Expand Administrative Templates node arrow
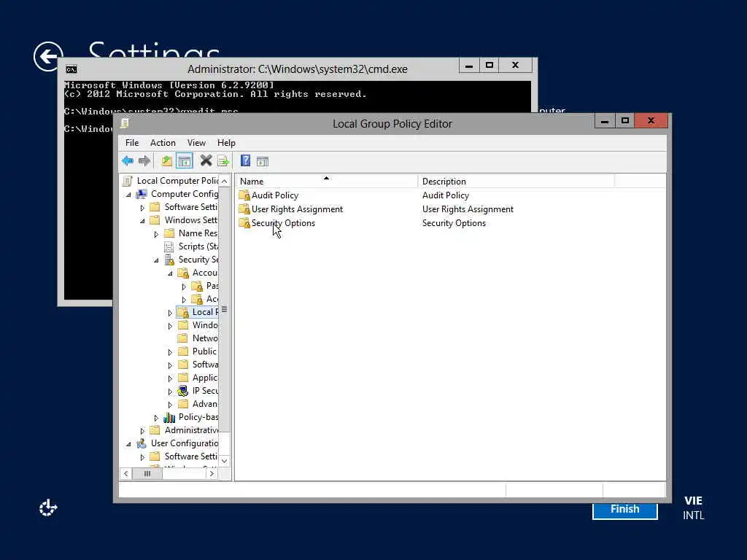 coord(142,430)
